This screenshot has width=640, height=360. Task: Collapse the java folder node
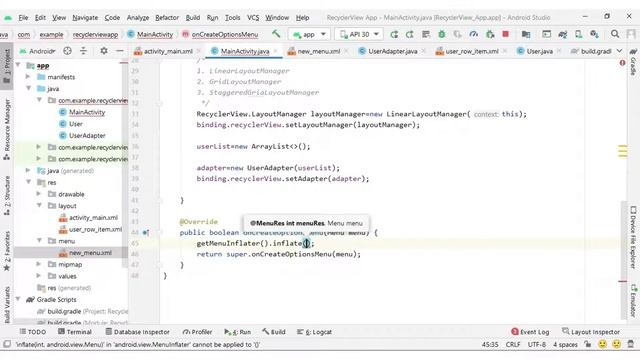(28, 88)
